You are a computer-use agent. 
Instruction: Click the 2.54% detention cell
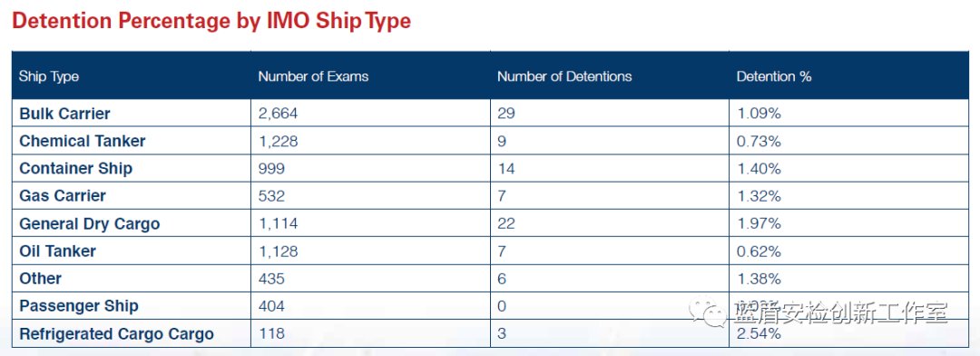coord(848,334)
